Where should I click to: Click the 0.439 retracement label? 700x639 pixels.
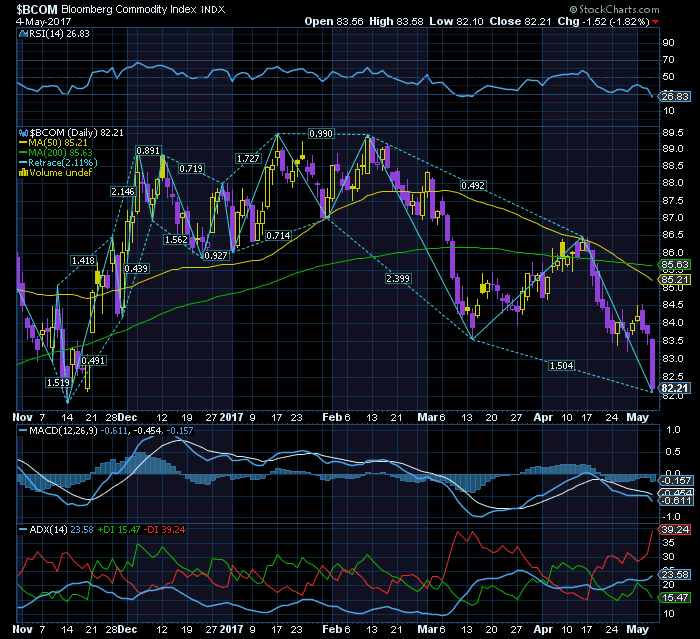click(136, 268)
